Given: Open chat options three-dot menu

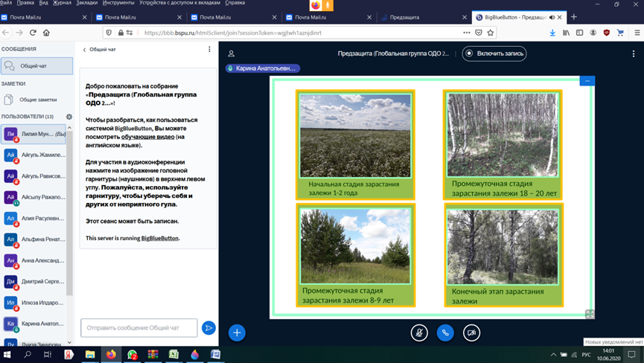Looking at the screenshot, I should click(x=209, y=50).
